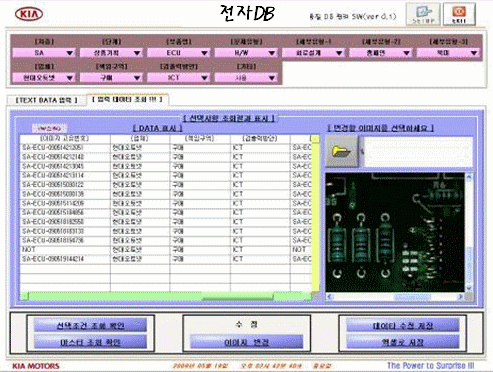This screenshot has height=372, width=493.
Task: Open the ECU part dropdown
Action: [178, 53]
